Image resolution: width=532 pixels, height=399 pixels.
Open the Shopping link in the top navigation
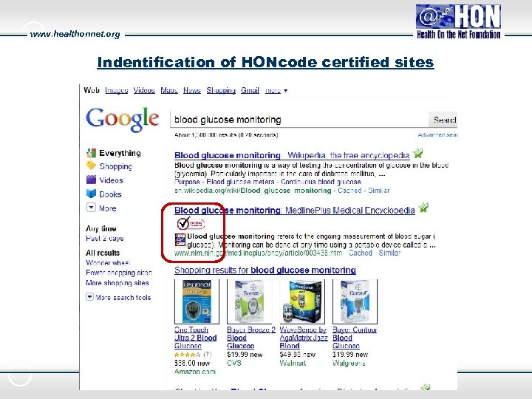pos(221,90)
